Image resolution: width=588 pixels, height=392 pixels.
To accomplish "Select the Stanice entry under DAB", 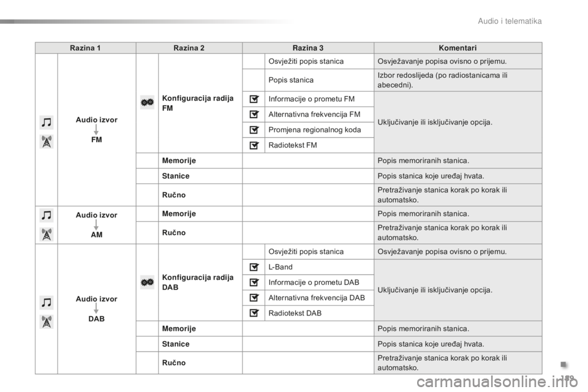I will [176, 344].
